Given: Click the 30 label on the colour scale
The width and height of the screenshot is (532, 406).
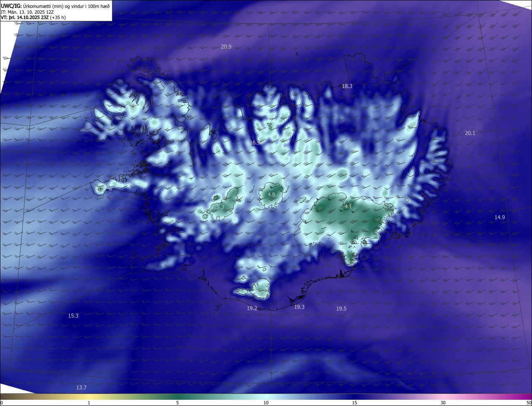Looking at the screenshot, I should pyautogui.click(x=443, y=403).
